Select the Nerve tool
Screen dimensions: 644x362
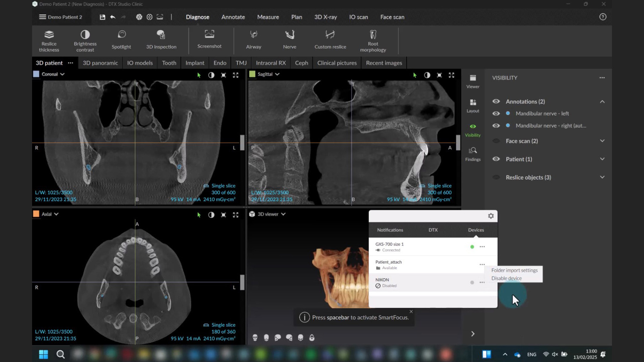click(x=290, y=40)
